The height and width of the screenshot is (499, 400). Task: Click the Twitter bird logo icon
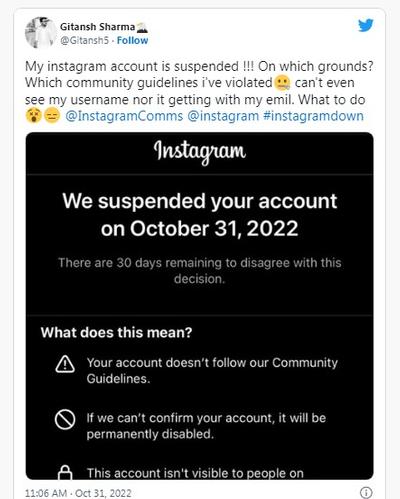[x=366, y=25]
